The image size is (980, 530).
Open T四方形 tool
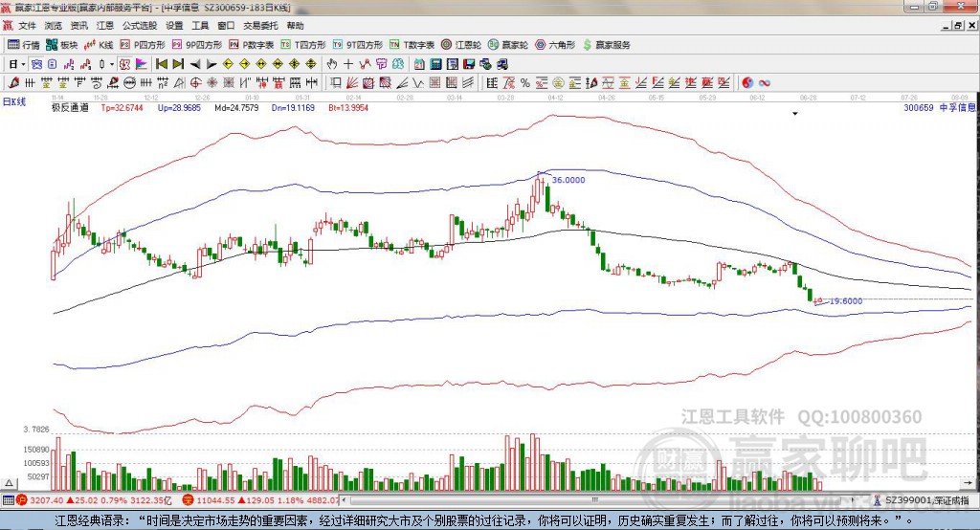tap(303, 45)
